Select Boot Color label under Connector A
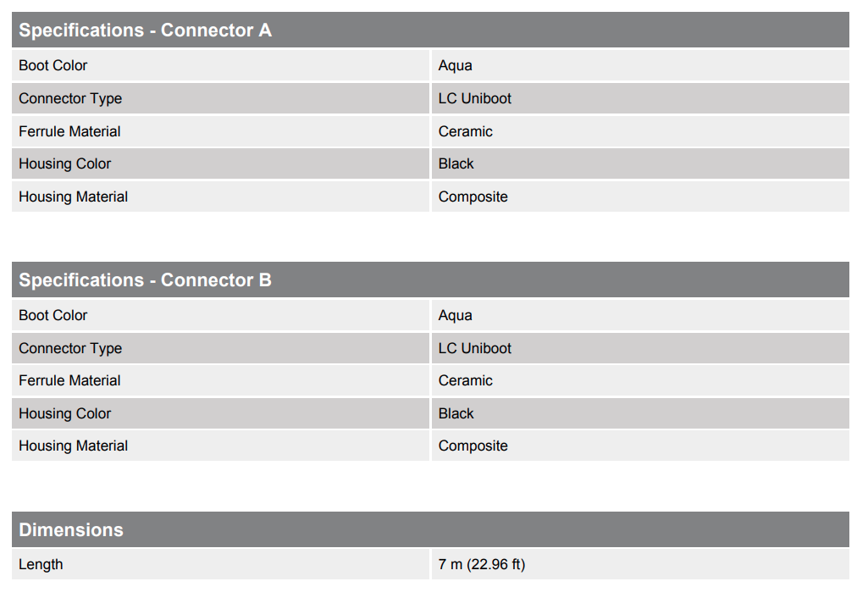Screen dimensions: 868x598 pos(53,66)
